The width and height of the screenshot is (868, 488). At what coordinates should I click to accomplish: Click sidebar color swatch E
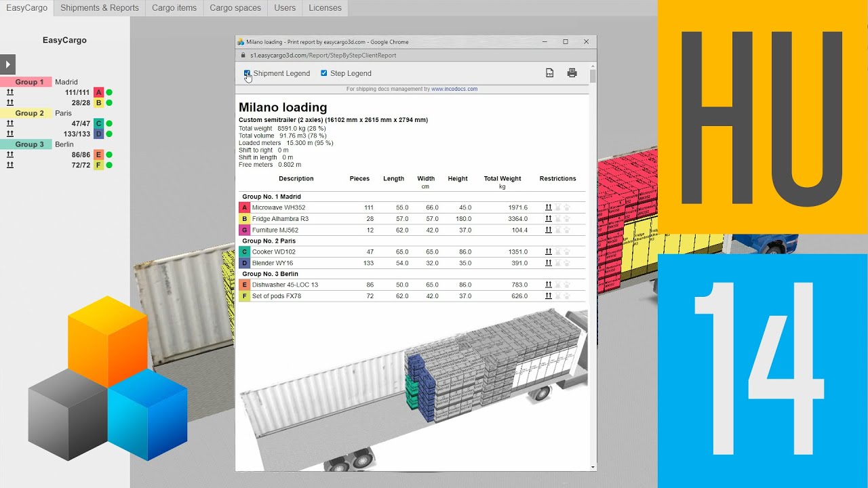click(99, 155)
